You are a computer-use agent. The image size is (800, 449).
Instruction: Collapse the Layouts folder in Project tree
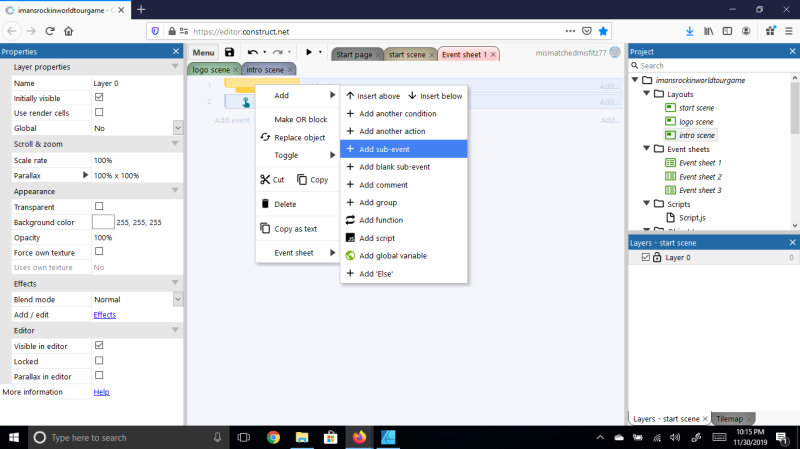[x=646, y=94]
